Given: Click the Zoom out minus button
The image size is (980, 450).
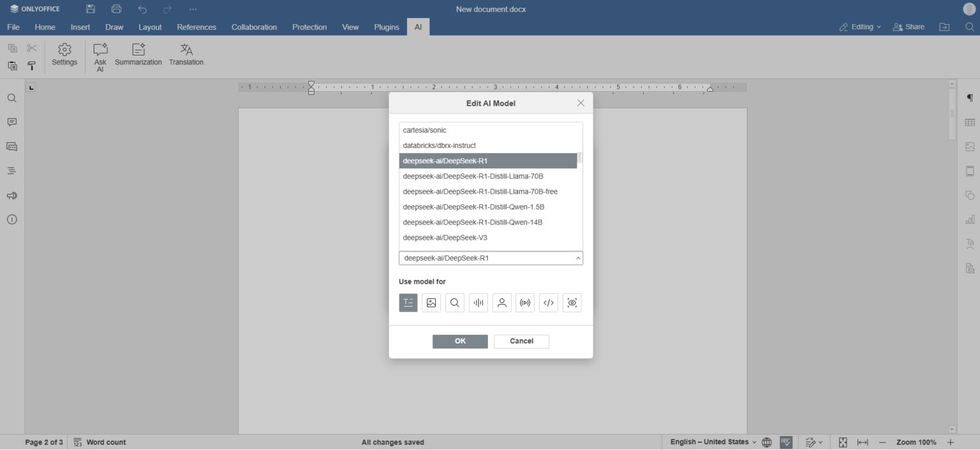Looking at the screenshot, I should pos(882,442).
